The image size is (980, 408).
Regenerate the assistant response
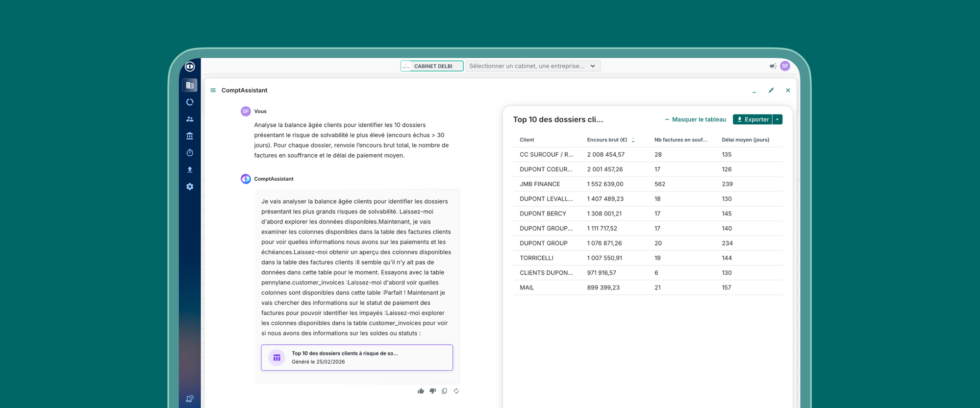click(x=456, y=391)
